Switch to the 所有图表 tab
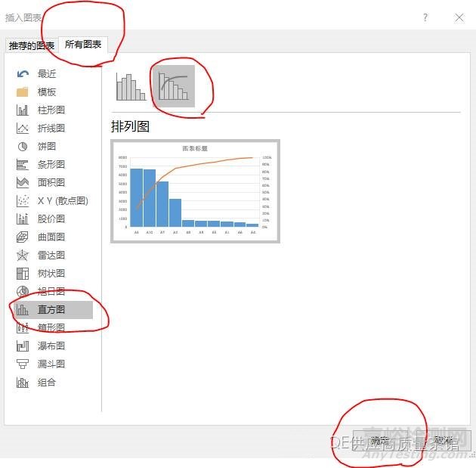This screenshot has width=476, height=468. coord(83,45)
